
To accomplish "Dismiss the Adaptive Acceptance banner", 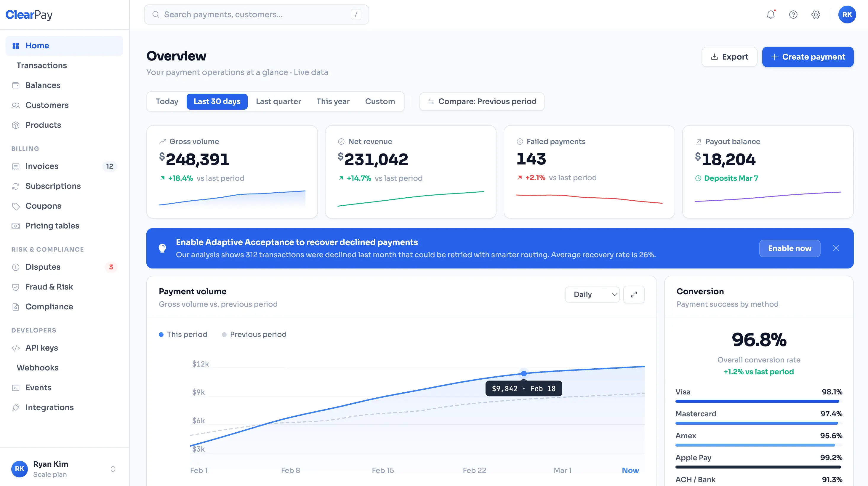I will click(x=836, y=248).
